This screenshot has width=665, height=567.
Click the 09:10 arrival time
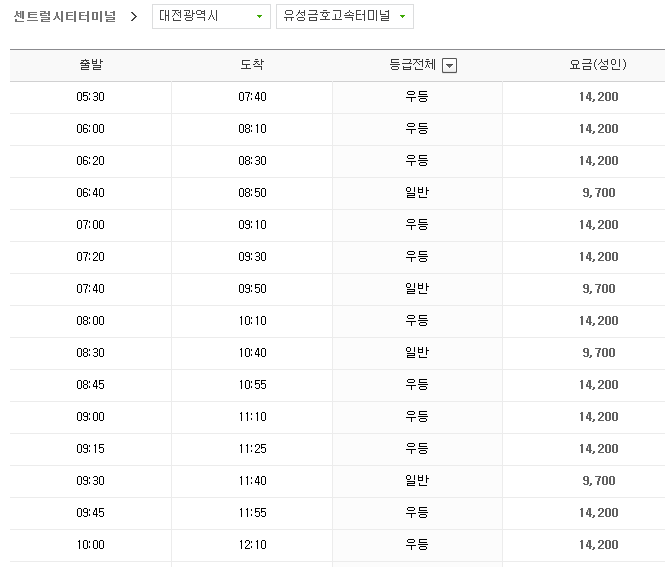pyautogui.click(x=252, y=225)
